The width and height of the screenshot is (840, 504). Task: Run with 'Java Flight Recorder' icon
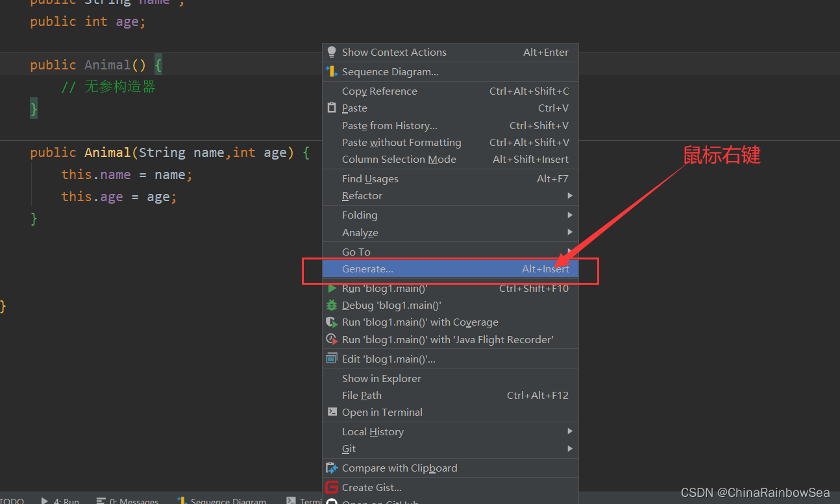click(332, 339)
